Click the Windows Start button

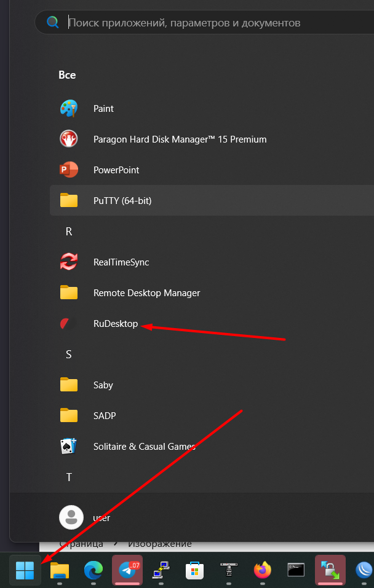(x=25, y=570)
